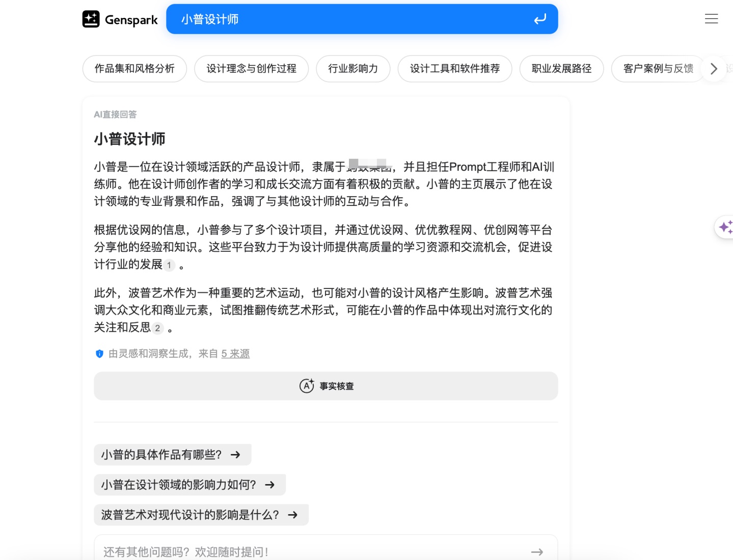Open the floating sparkle assistant icon
The image size is (733, 560).
pos(725,227)
